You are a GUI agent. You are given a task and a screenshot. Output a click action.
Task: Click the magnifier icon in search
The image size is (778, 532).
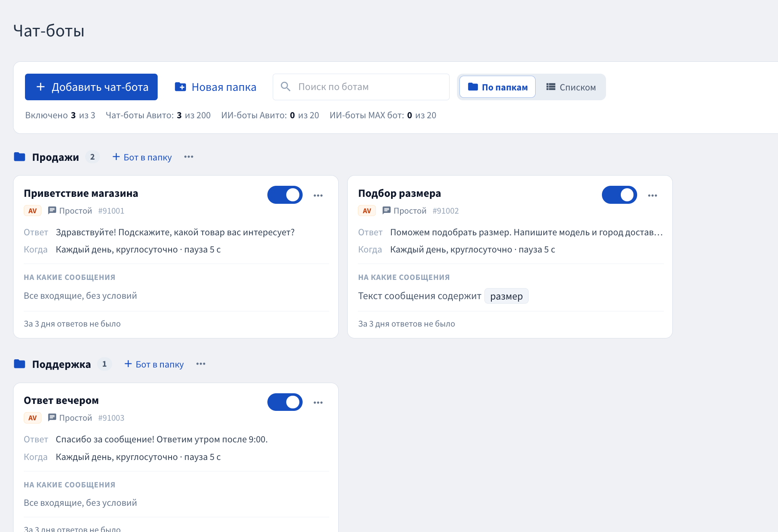click(285, 87)
